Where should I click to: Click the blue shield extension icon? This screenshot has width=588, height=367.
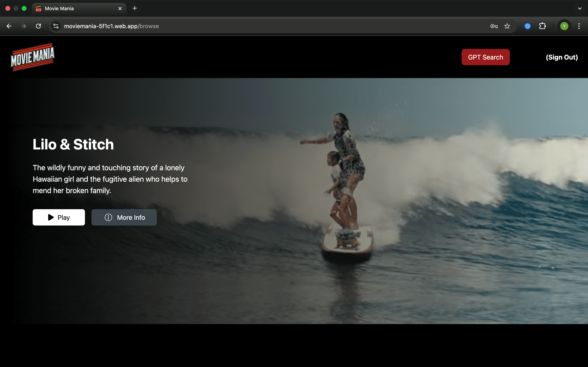tap(527, 26)
